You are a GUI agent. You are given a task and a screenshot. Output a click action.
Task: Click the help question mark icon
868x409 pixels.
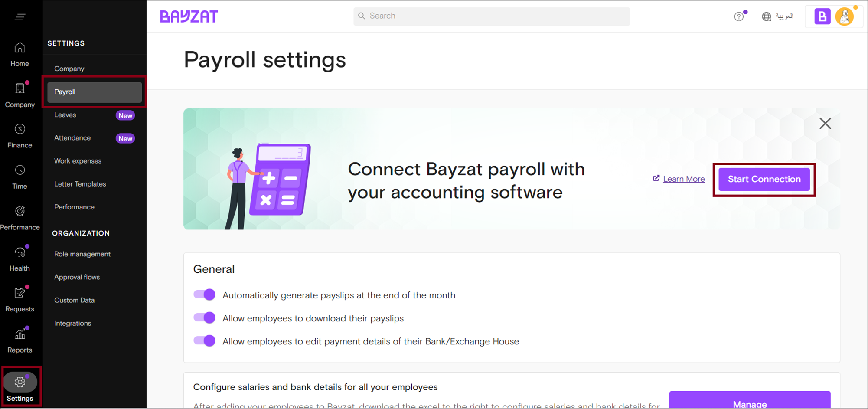coord(739,16)
